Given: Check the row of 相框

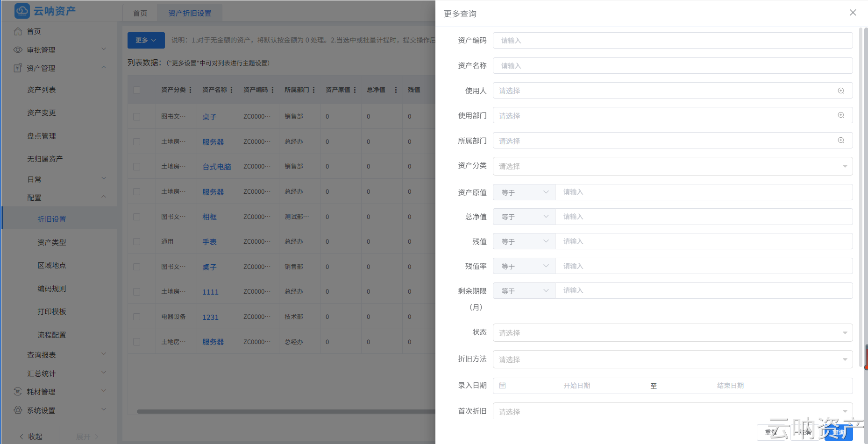Looking at the screenshot, I should point(136,217).
